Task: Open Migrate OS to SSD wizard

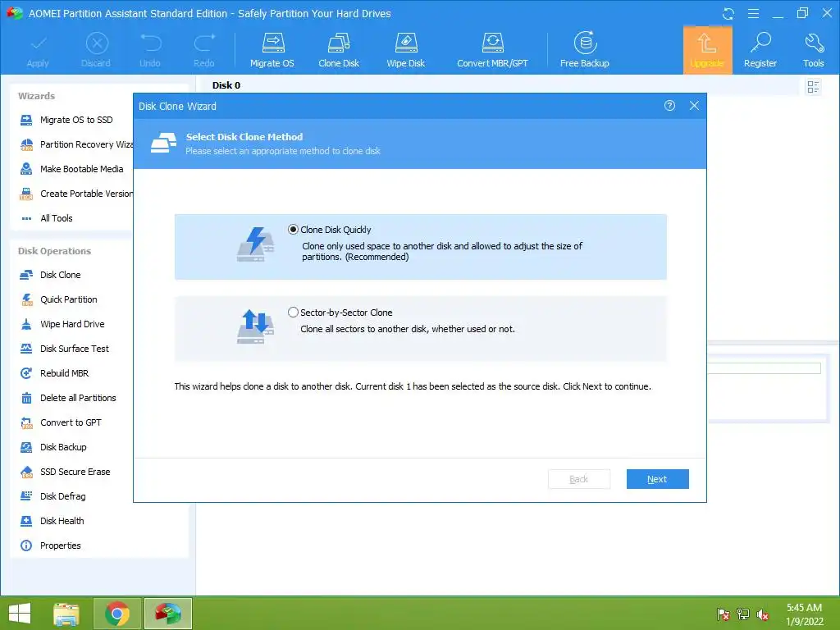Action: click(x=76, y=120)
